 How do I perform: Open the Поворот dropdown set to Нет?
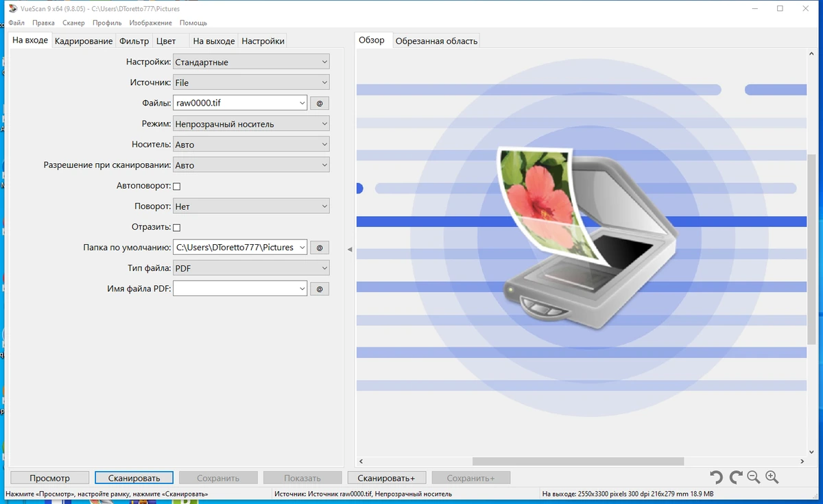click(x=251, y=206)
